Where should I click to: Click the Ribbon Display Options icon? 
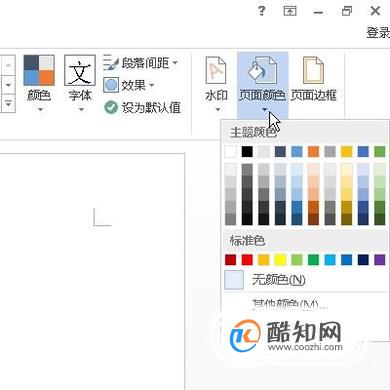click(290, 11)
